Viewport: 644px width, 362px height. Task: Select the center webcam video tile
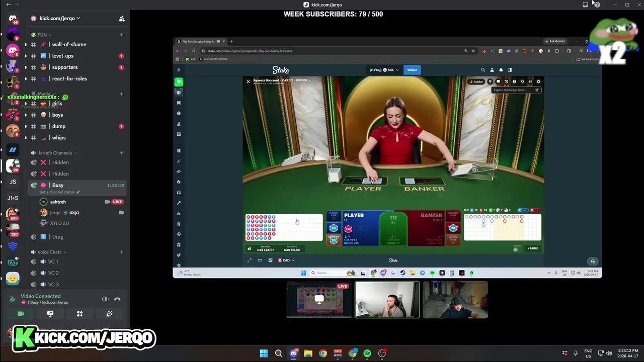387,300
